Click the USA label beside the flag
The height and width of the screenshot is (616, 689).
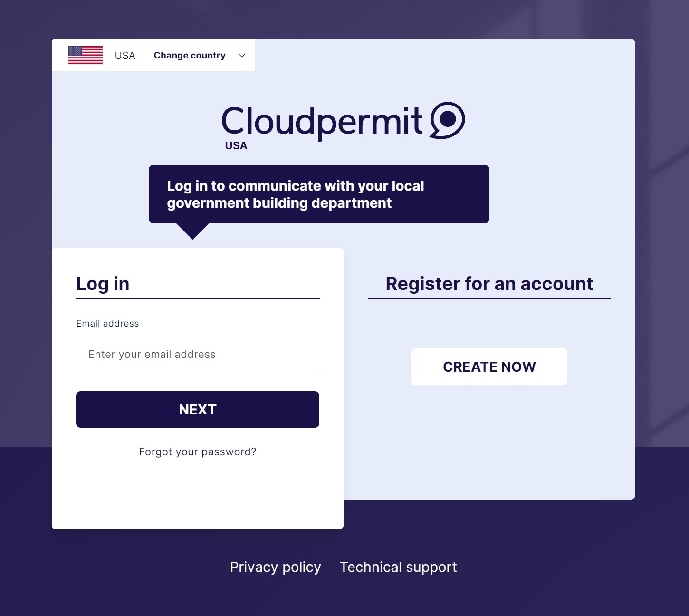click(124, 55)
